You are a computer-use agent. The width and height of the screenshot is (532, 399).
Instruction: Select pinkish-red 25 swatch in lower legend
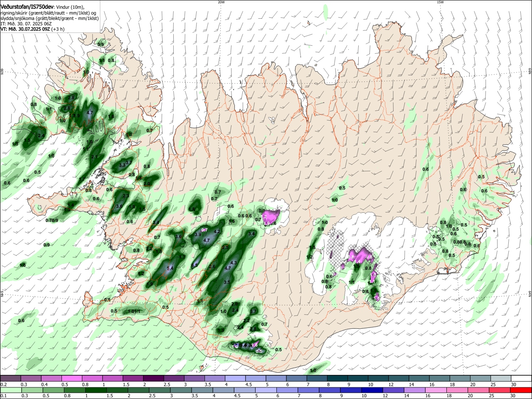pos(500,390)
